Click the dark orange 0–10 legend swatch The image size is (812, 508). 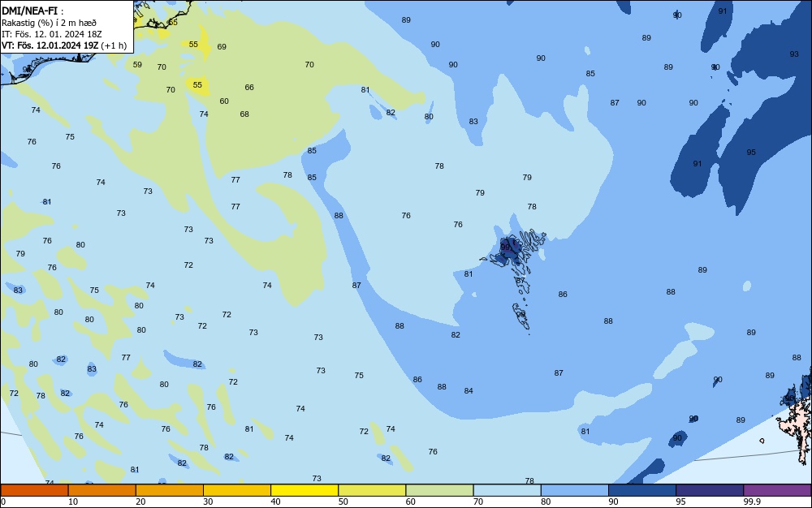pos(34,490)
